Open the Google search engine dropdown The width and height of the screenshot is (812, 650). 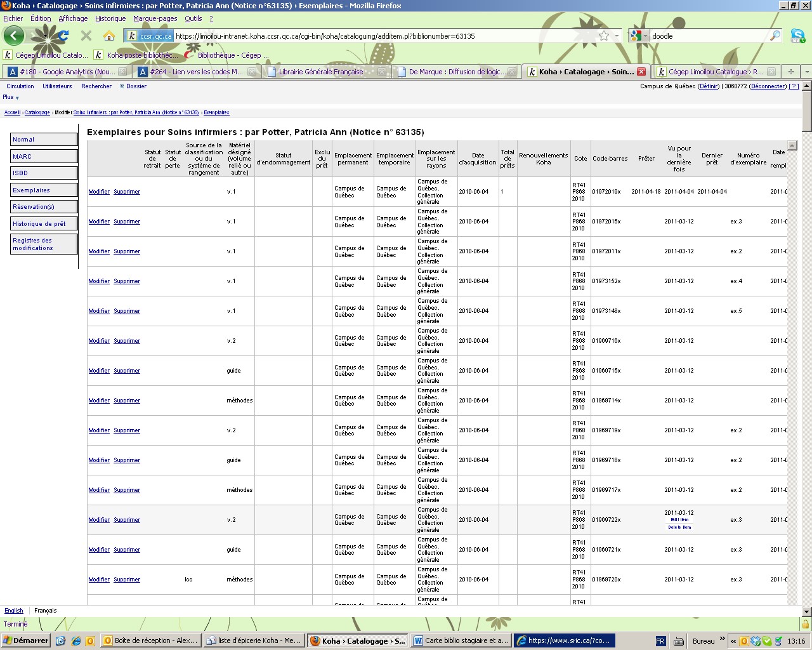pyautogui.click(x=639, y=36)
